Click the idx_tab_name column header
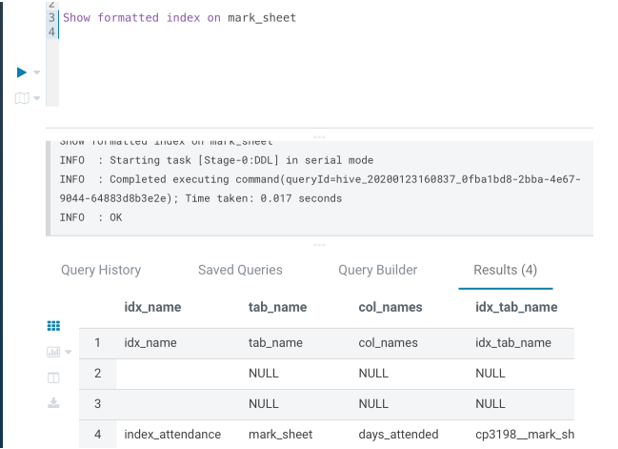The image size is (618, 449). [x=516, y=307]
